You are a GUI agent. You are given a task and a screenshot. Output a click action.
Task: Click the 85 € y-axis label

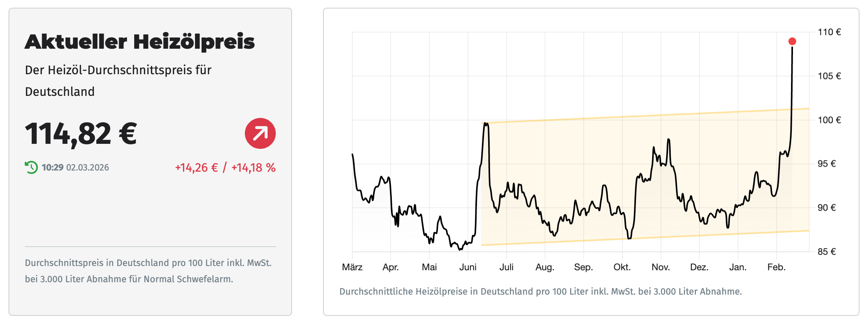click(x=827, y=252)
